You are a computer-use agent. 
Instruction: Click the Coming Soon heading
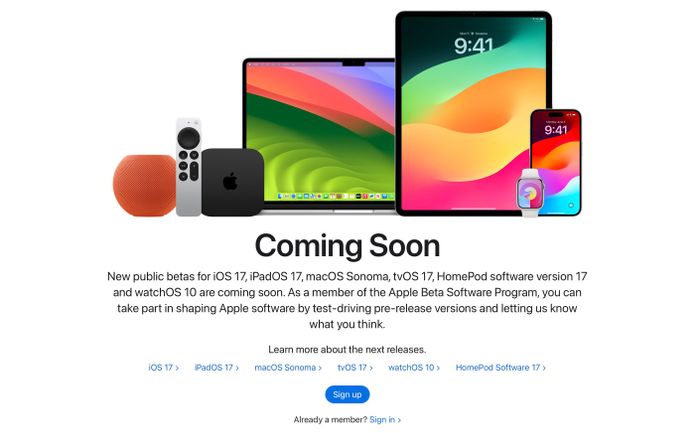coord(347,246)
